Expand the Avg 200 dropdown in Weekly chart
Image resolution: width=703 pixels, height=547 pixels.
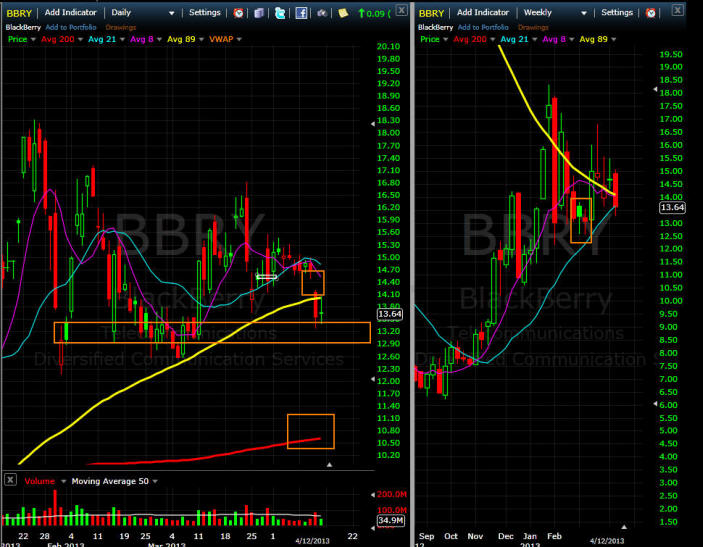click(x=492, y=39)
